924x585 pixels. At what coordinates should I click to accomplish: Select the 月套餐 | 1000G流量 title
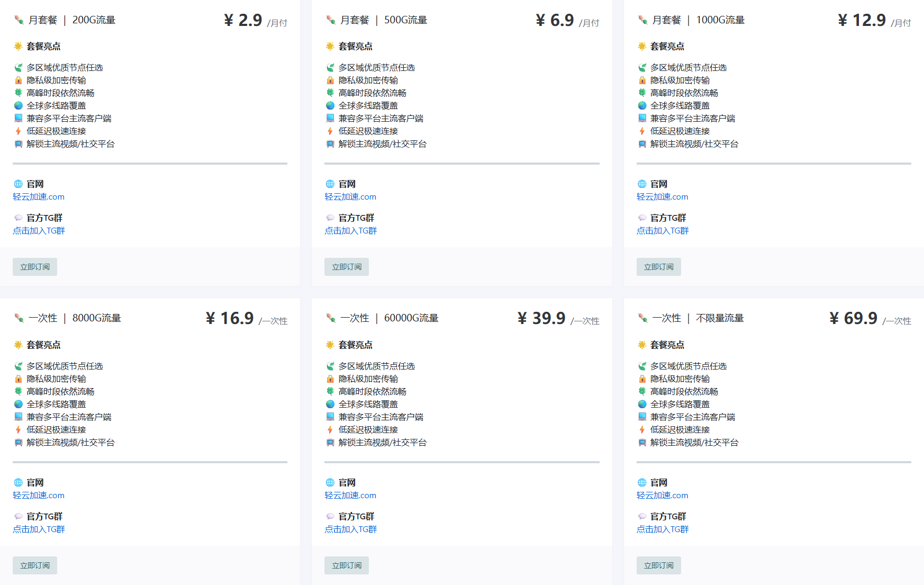(699, 20)
